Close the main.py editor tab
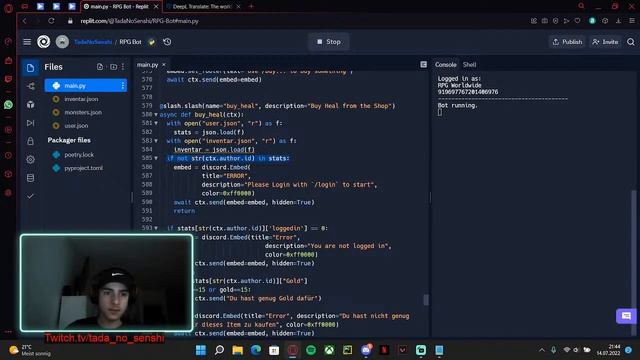 click(164, 64)
